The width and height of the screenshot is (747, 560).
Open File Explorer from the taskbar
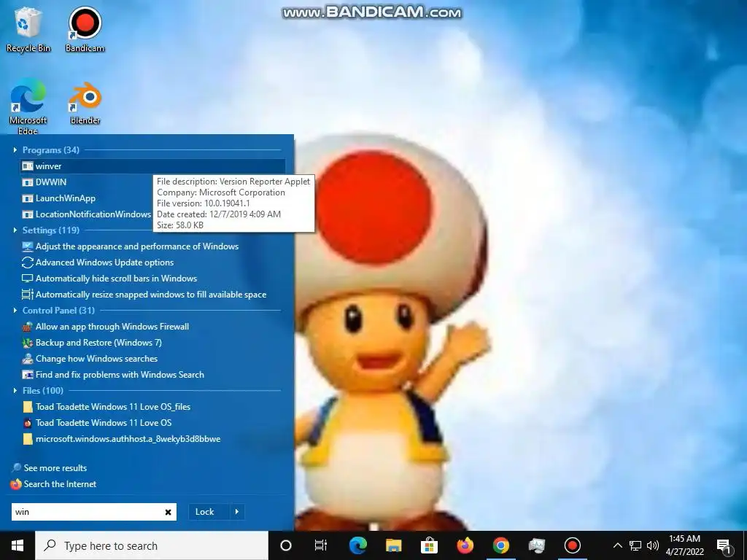click(x=393, y=545)
